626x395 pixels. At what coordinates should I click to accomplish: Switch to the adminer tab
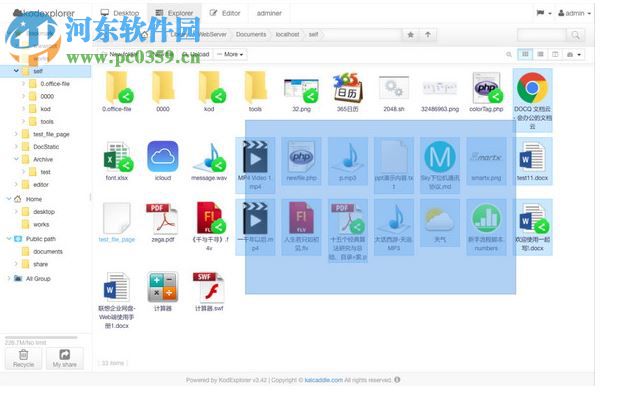(269, 13)
